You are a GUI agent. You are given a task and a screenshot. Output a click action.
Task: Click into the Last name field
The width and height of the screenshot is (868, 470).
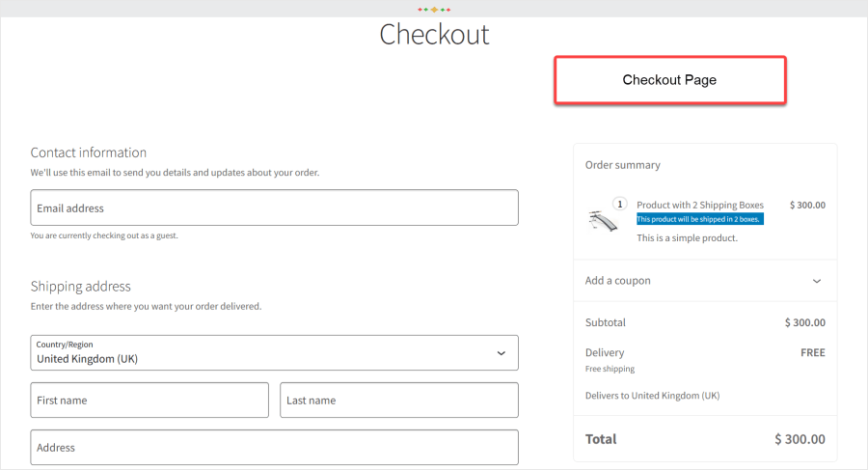click(x=398, y=400)
